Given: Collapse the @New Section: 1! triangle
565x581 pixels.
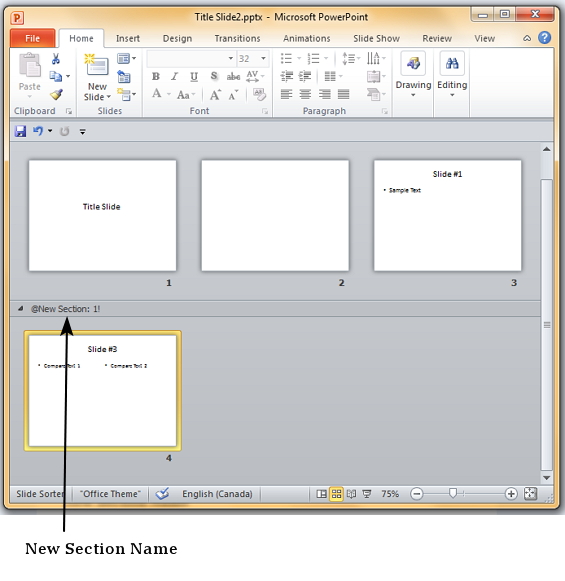Looking at the screenshot, I should click(21, 308).
